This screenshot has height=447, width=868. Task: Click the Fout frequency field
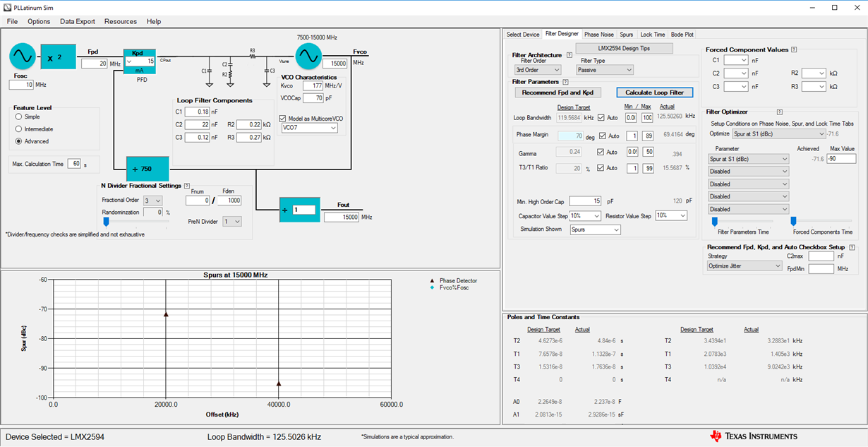click(x=342, y=217)
